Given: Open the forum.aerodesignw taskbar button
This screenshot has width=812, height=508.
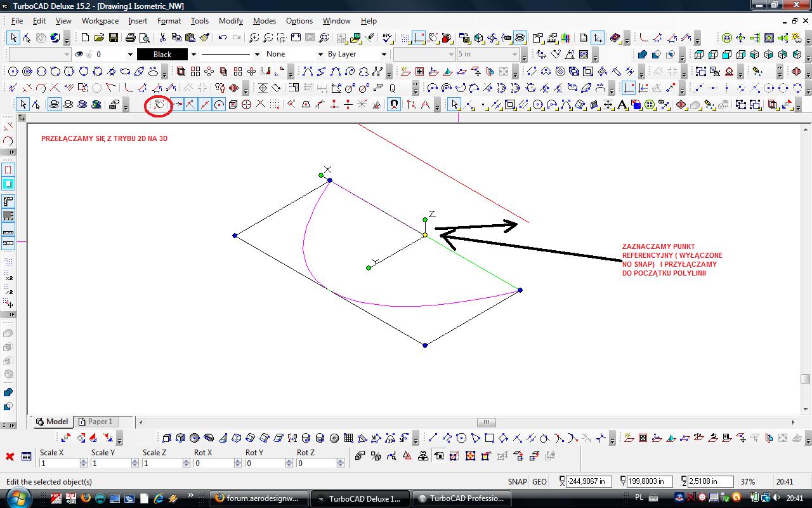Looking at the screenshot, I should [x=259, y=498].
